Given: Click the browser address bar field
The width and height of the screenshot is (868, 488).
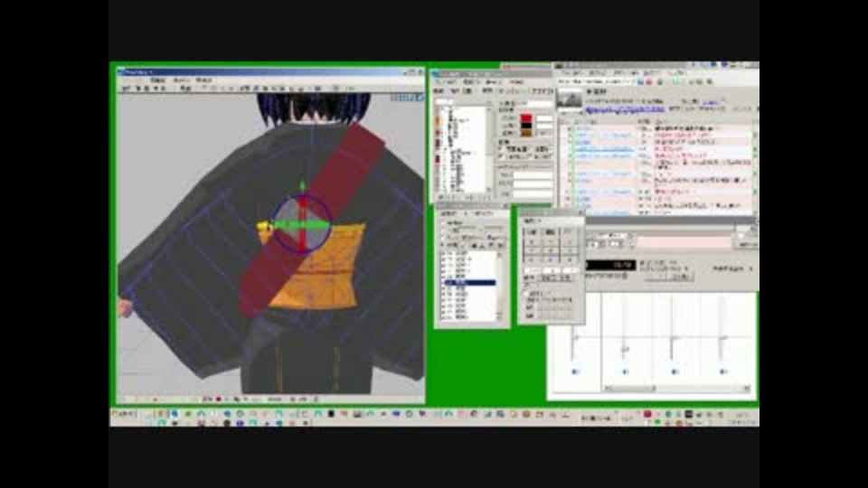Looking at the screenshot, I should 596,82.
